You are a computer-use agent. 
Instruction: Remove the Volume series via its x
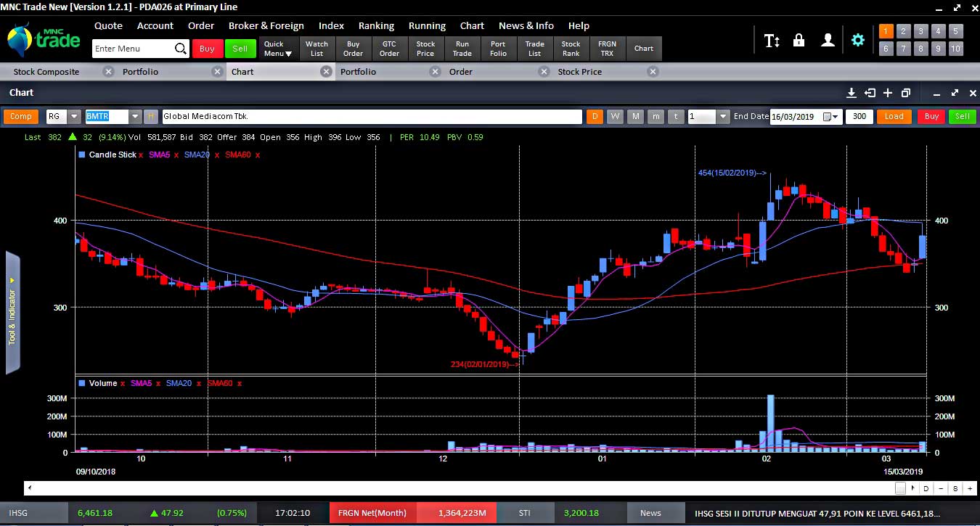123,383
